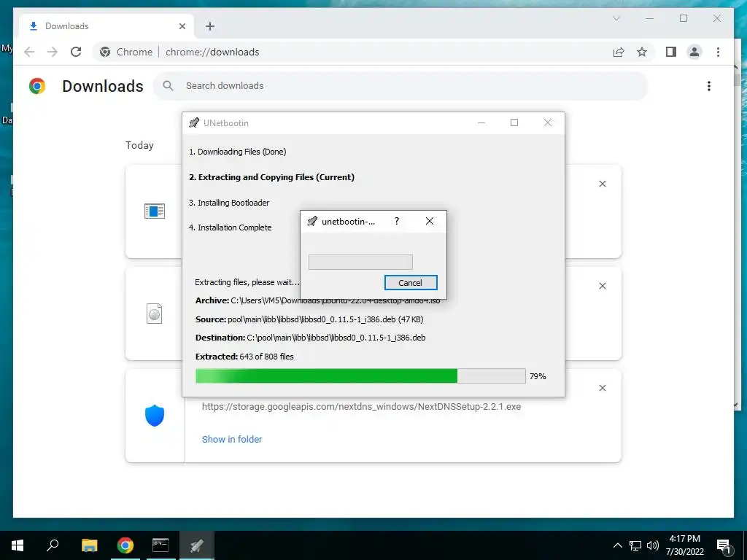The width and height of the screenshot is (747, 560).
Task: Open the notification center icon
Action: point(724,545)
